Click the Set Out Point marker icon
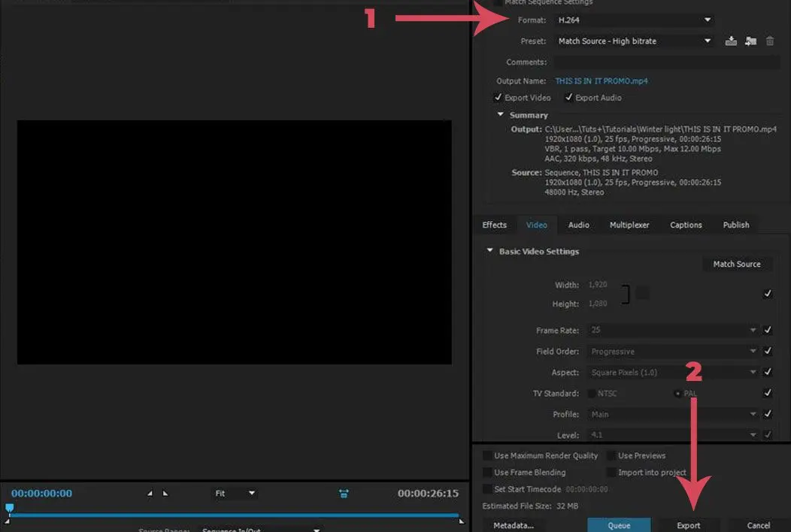 click(x=165, y=493)
